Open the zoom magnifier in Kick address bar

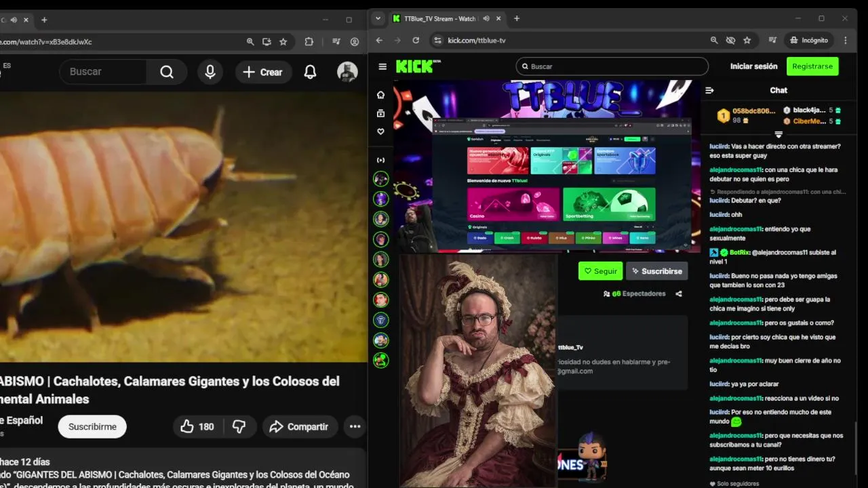coord(714,40)
